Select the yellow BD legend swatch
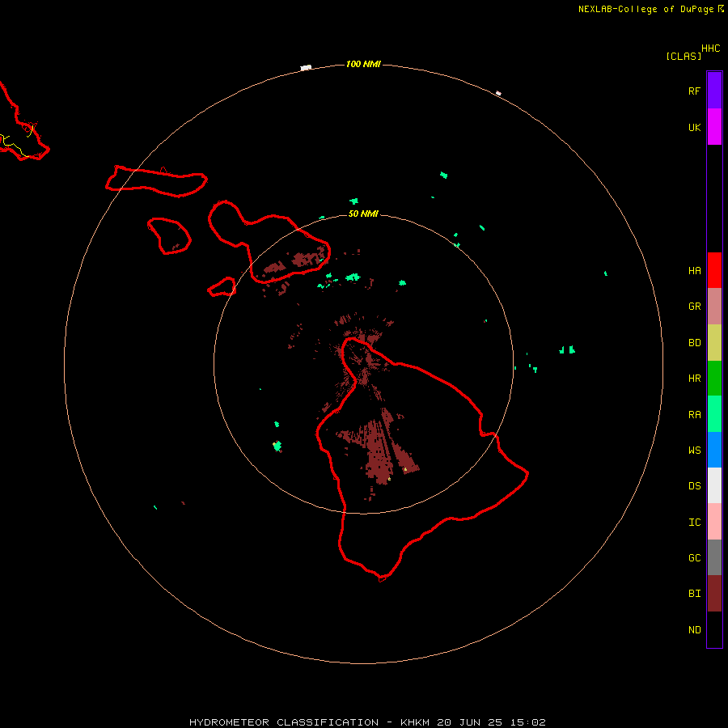728x728 pixels. tap(714, 343)
